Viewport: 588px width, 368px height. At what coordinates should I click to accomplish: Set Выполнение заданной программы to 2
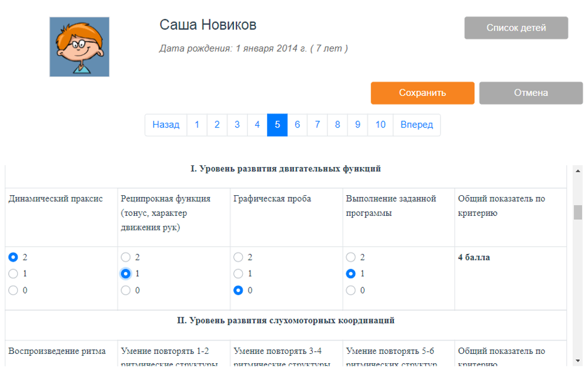350,257
